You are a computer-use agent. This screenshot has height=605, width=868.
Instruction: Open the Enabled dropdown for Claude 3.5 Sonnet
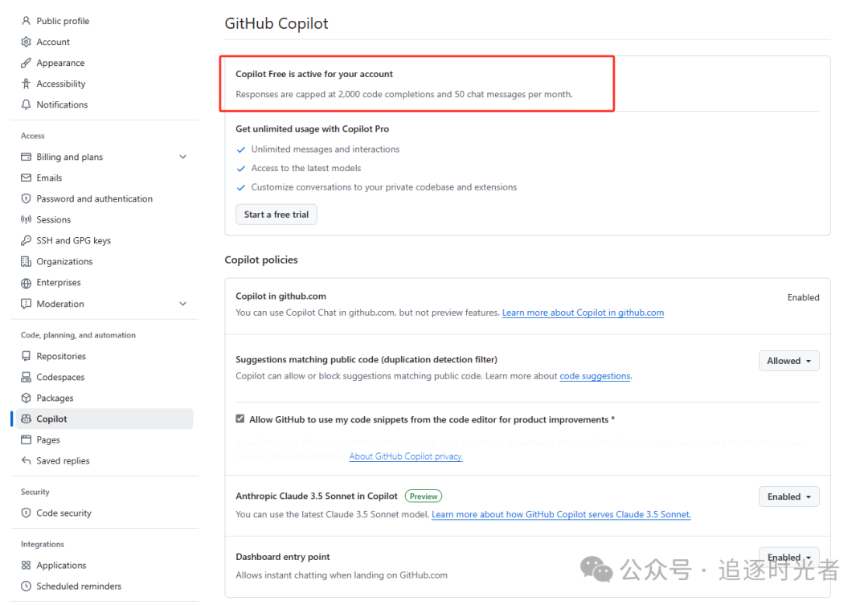[x=788, y=496]
